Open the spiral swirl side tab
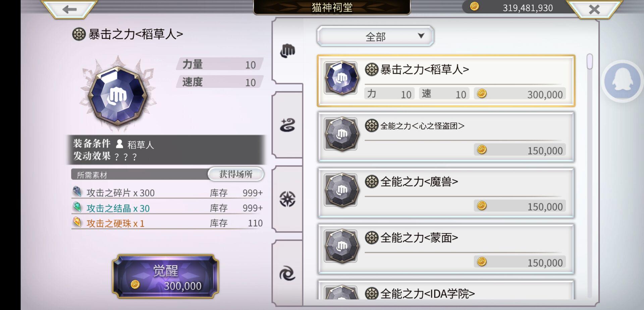Viewport: 644px width, 310px height. click(x=287, y=273)
